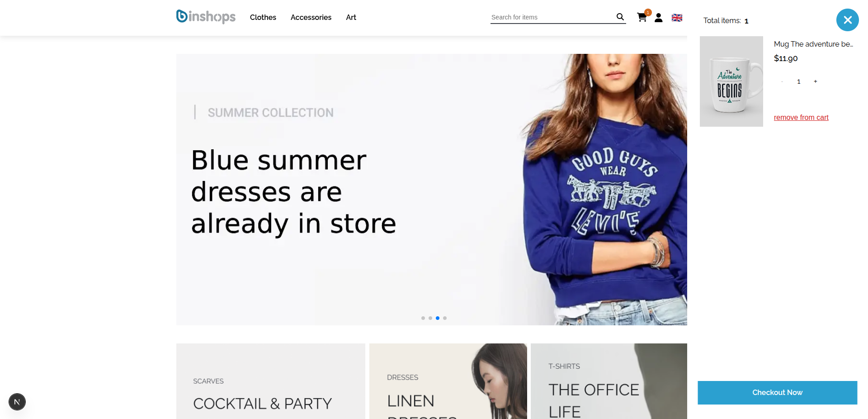Screen dimensions: 868x419
Task: Click the user account icon
Action: click(659, 18)
